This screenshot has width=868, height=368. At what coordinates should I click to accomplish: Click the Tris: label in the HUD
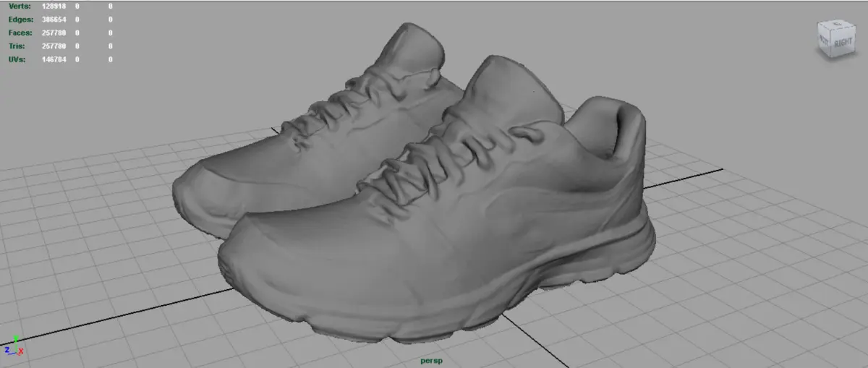tap(17, 46)
